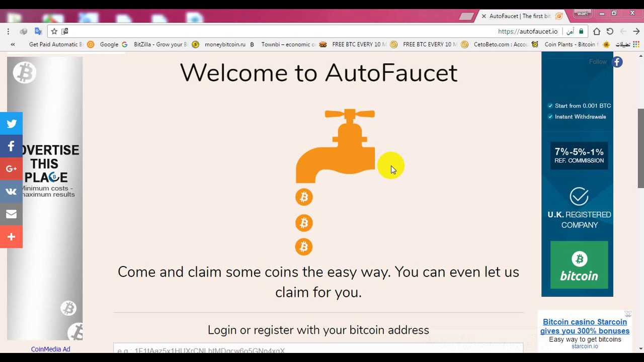Click the orange faucet image
This screenshot has height=362, width=644.
pos(336,146)
